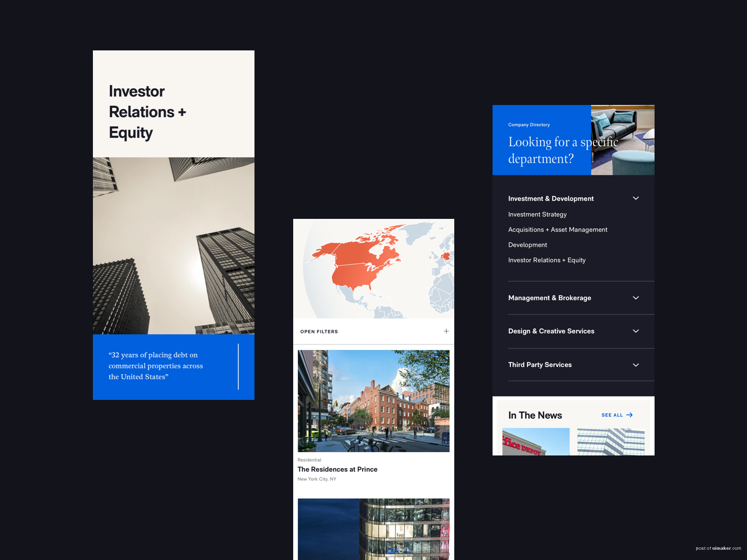Click the Management & Brokerage heading
Viewport: 747px width, 560px height.
(x=550, y=298)
